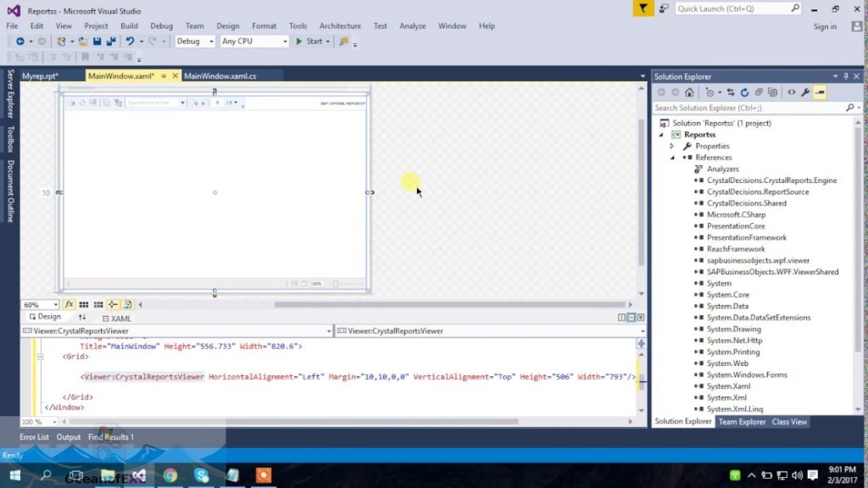The height and width of the screenshot is (488, 868).
Task: Open the Any CPU platform dropdown
Action: point(287,41)
